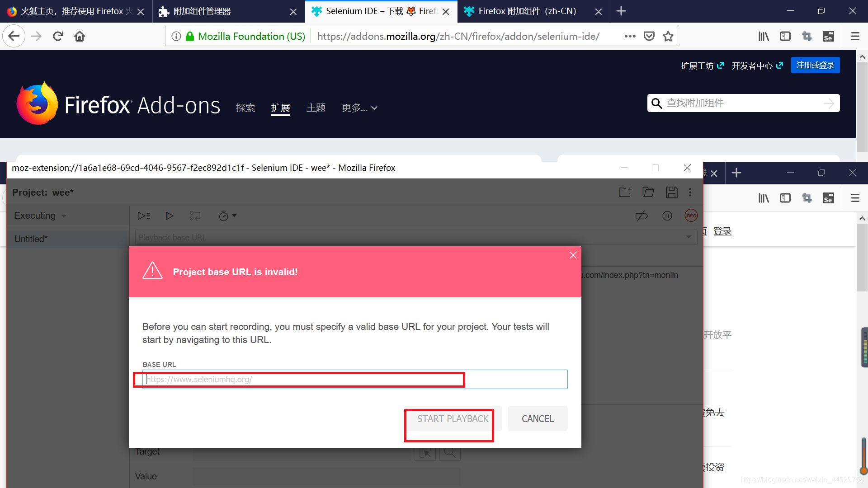The height and width of the screenshot is (488, 868).
Task: Click the top page vertical scrollbar
Action: click(x=862, y=107)
